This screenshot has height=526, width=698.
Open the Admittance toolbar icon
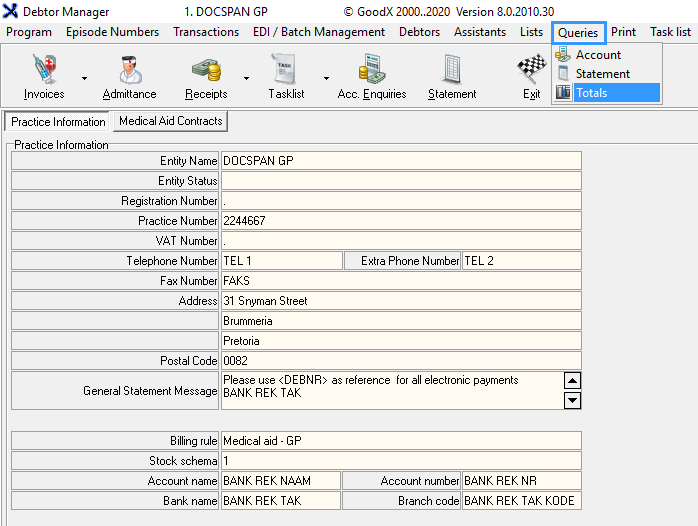(129, 72)
